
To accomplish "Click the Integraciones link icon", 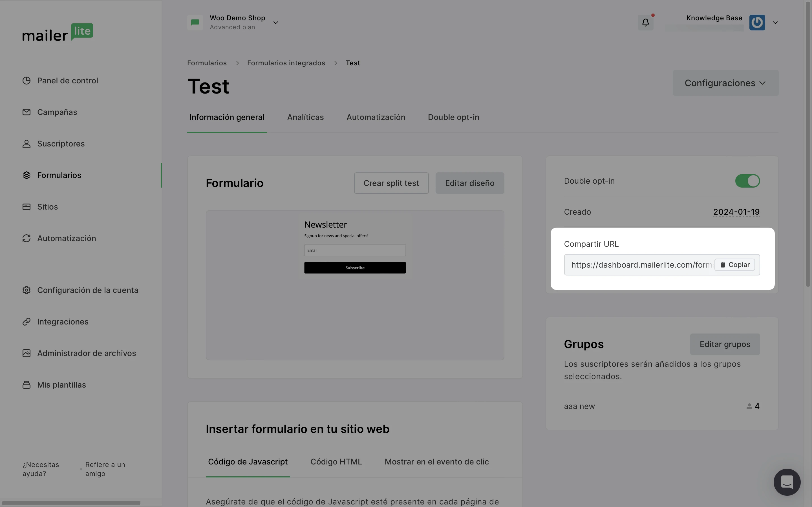I will point(27,322).
